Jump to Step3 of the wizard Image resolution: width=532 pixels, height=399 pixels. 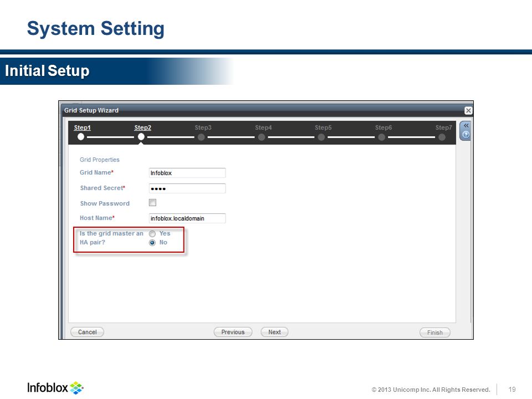[x=203, y=127]
